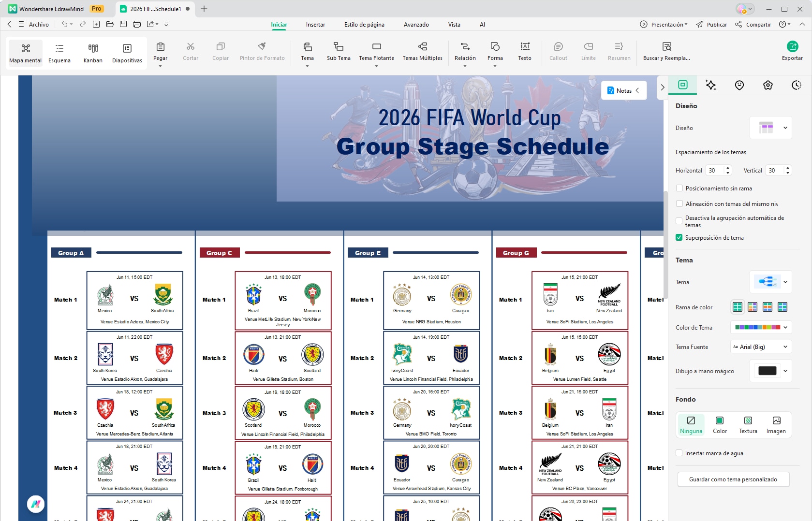Select the AI ribbon tab
The height and width of the screenshot is (521, 812).
point(482,25)
